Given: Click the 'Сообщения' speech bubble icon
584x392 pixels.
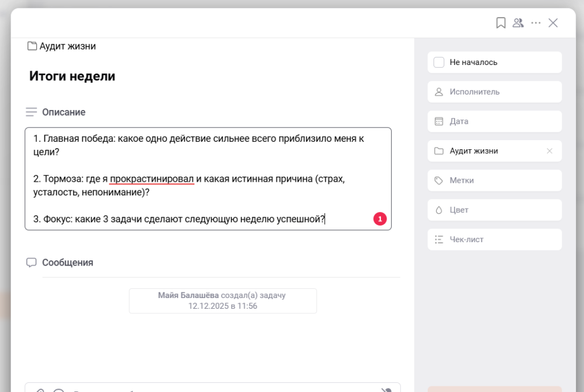Looking at the screenshot, I should (x=31, y=263).
